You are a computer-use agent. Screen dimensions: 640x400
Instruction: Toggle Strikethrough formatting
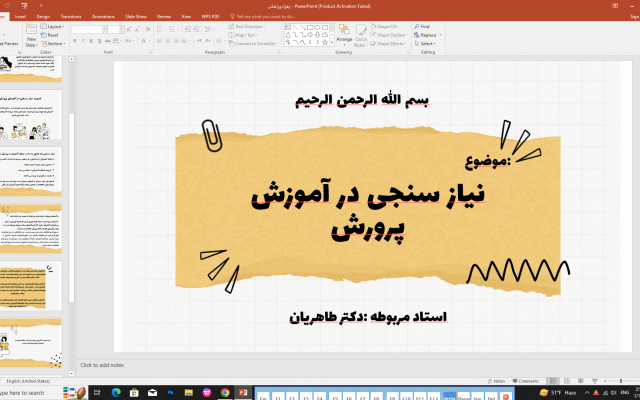(107, 41)
